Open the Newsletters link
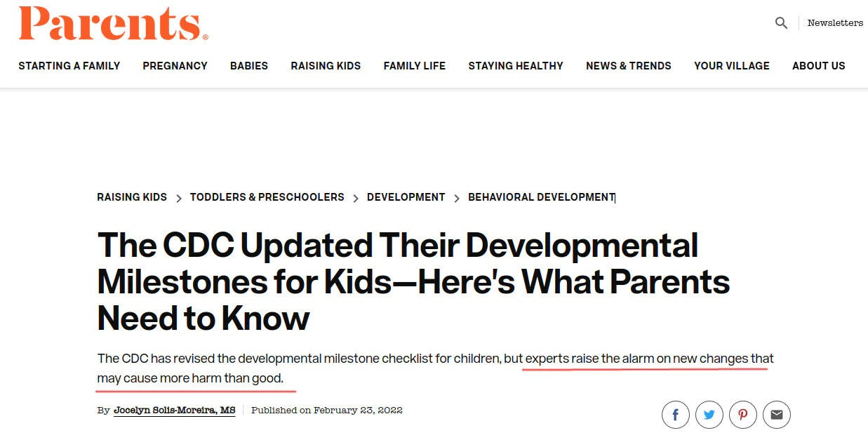868x440 pixels. tap(835, 23)
